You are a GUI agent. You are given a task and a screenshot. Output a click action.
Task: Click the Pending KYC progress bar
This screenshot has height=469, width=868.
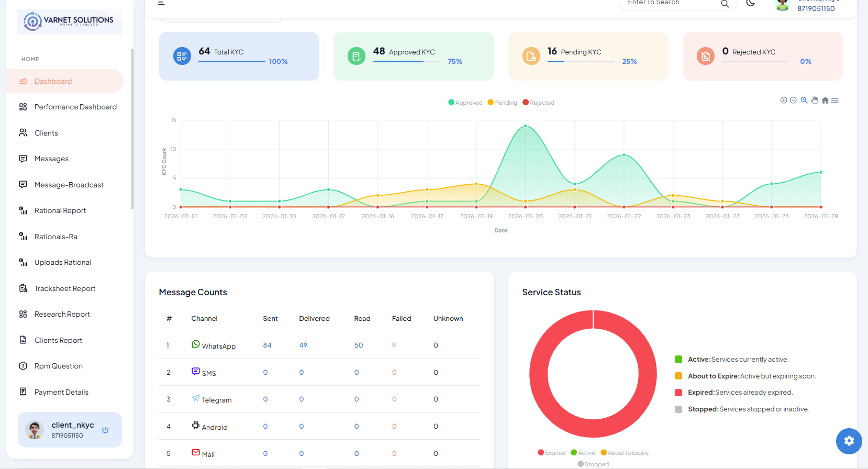pyautogui.click(x=581, y=61)
